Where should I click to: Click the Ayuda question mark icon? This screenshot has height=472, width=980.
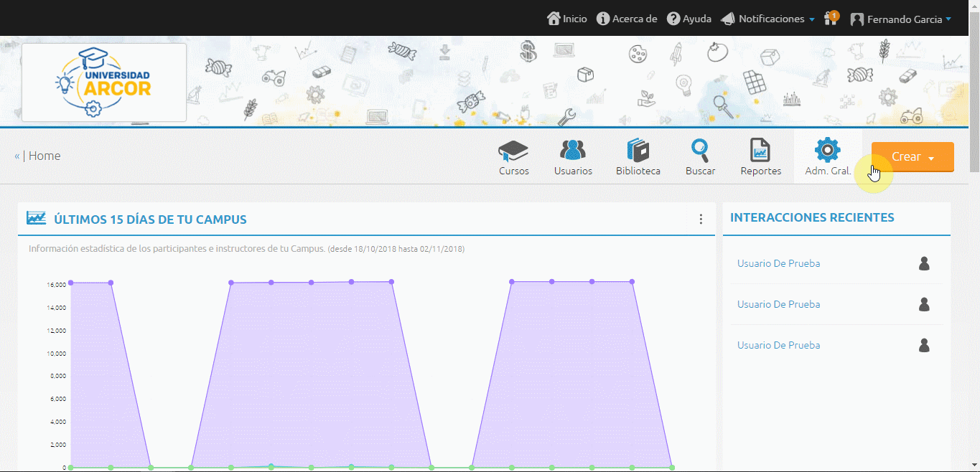tap(673, 19)
